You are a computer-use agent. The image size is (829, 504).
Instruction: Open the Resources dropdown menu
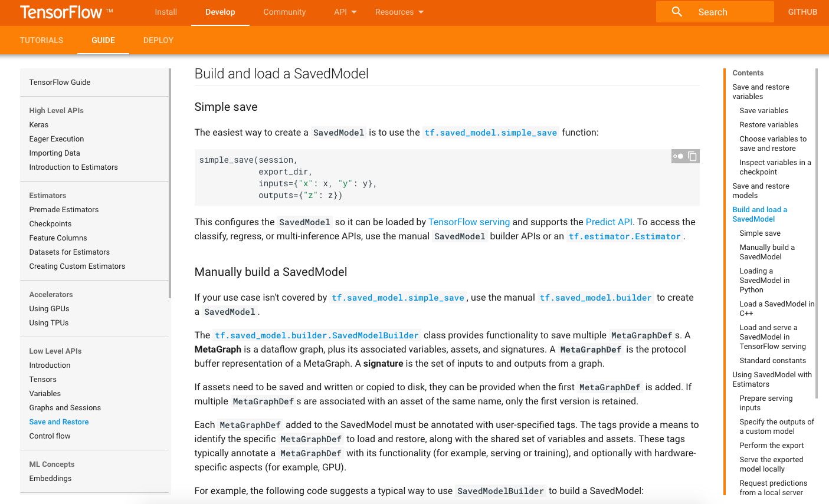399,12
